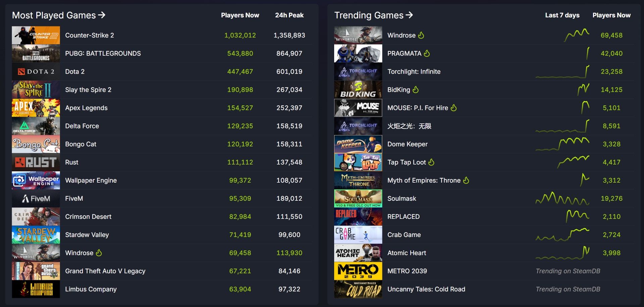Open the Trending Games arrow heading

(x=374, y=15)
